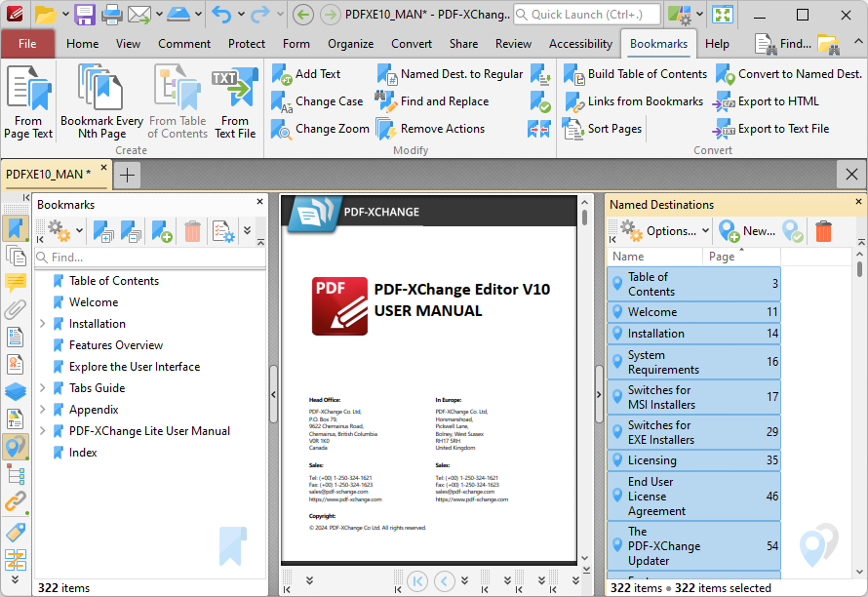Open bookmark properties checklist-gear icon
Image resolution: width=868 pixels, height=597 pixels.
(x=223, y=231)
